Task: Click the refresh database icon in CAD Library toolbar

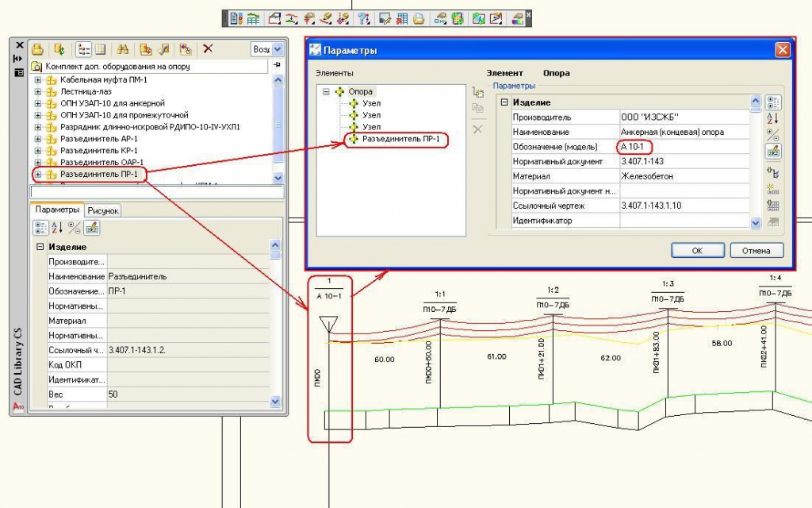Action: click(59, 49)
